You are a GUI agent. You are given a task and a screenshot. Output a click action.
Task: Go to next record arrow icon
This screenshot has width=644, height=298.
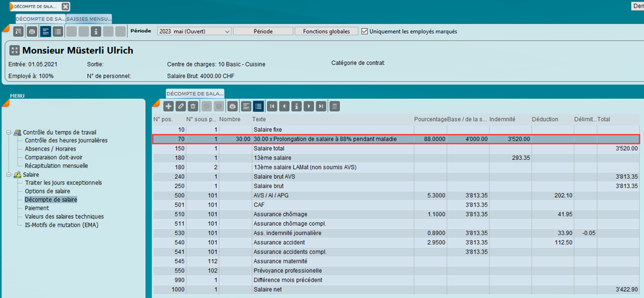(x=309, y=106)
